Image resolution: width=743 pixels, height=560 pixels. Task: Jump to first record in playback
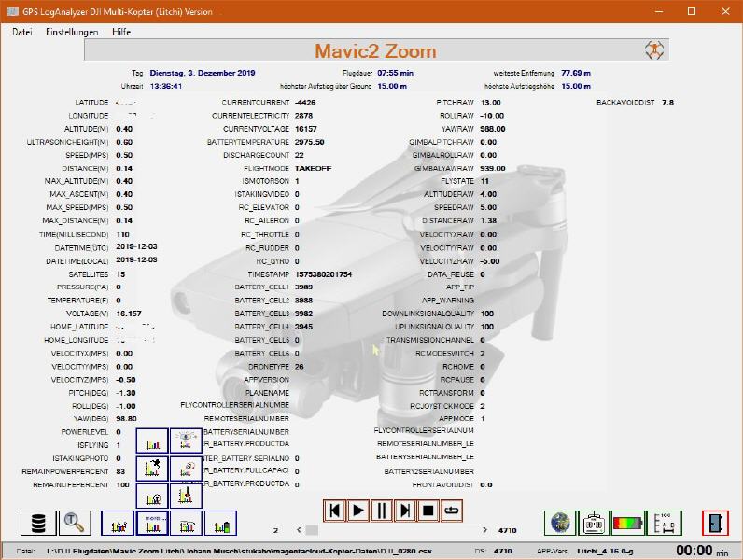point(334,511)
